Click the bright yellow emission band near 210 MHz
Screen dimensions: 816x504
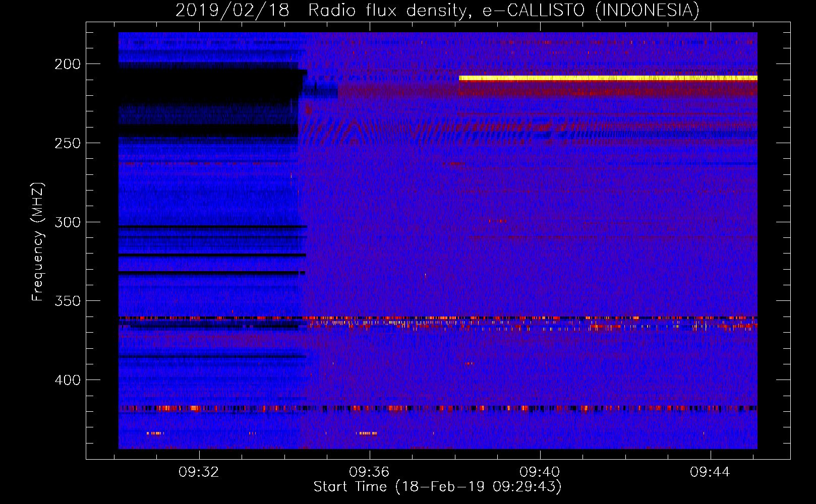click(x=608, y=78)
